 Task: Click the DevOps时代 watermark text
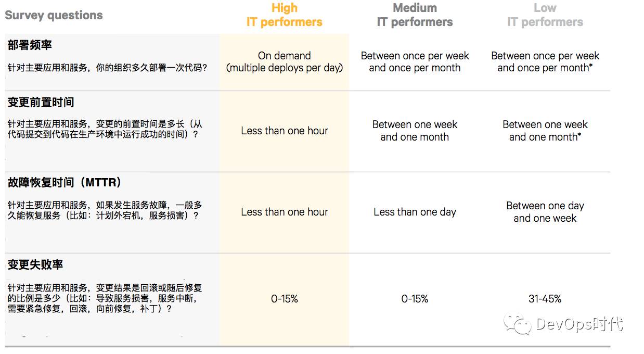pos(579,324)
